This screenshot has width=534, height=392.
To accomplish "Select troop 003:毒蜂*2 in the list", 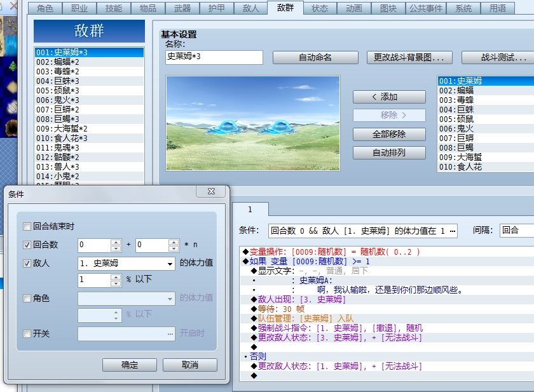I will click(90, 71).
